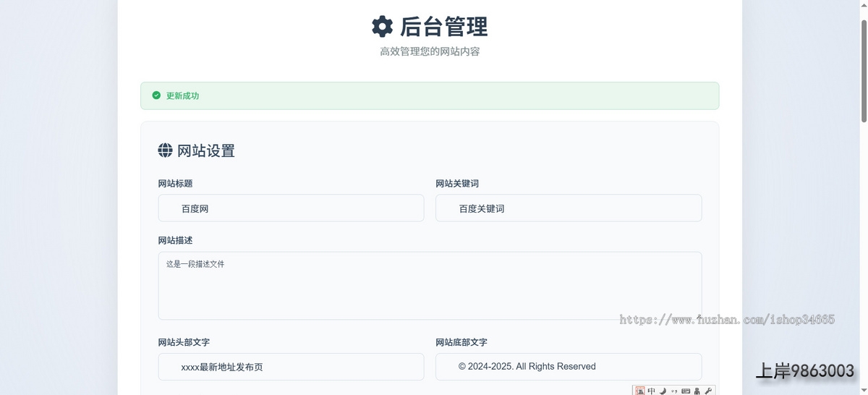Click the gear icon beside 后台管理
This screenshot has width=868, height=395.
(382, 27)
